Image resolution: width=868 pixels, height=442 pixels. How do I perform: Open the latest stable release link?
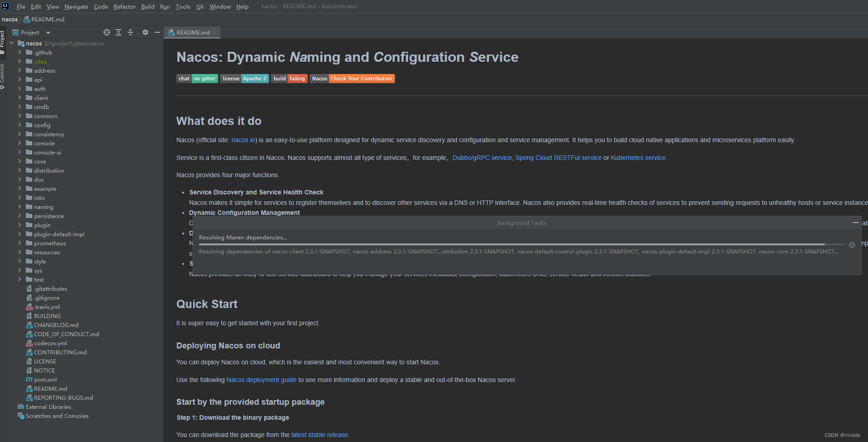[x=319, y=435]
